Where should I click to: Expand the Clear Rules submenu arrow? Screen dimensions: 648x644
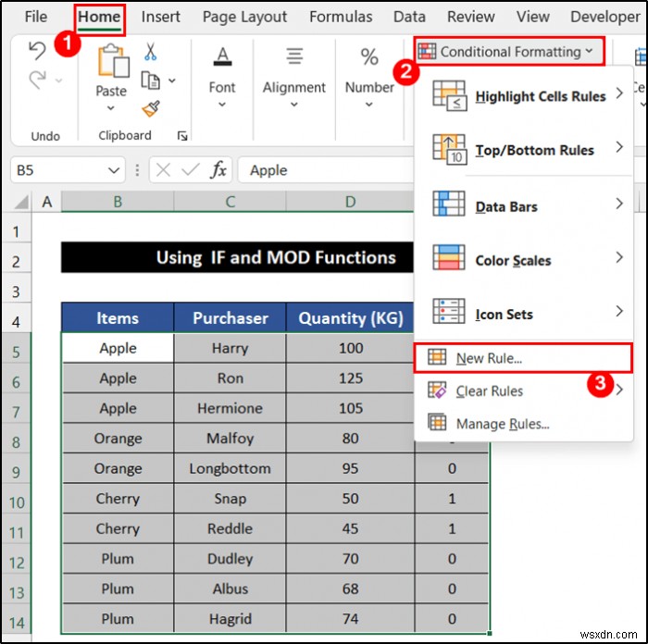pyautogui.click(x=619, y=390)
